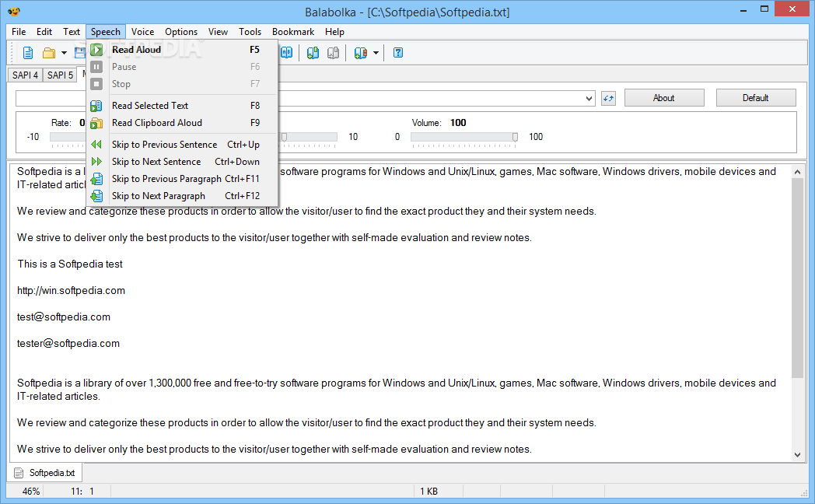This screenshot has height=504, width=815.
Task: Open the View menu
Action: tap(218, 32)
